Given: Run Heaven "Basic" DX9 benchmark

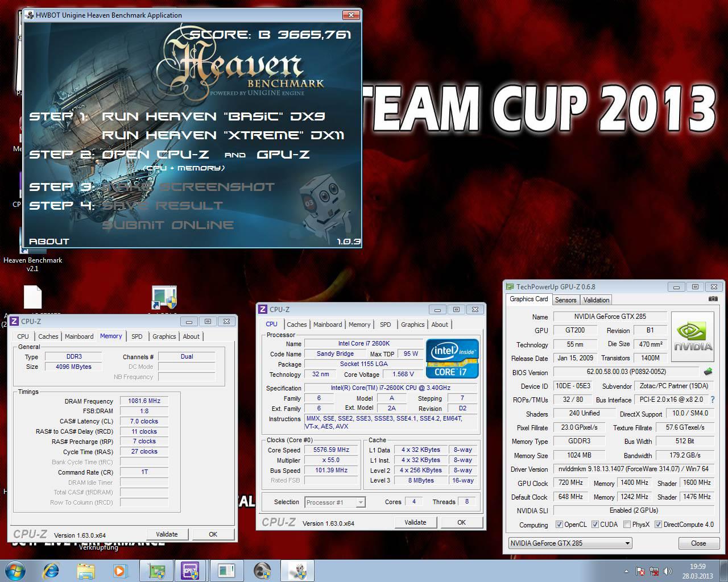Looking at the screenshot, I should point(213,116).
